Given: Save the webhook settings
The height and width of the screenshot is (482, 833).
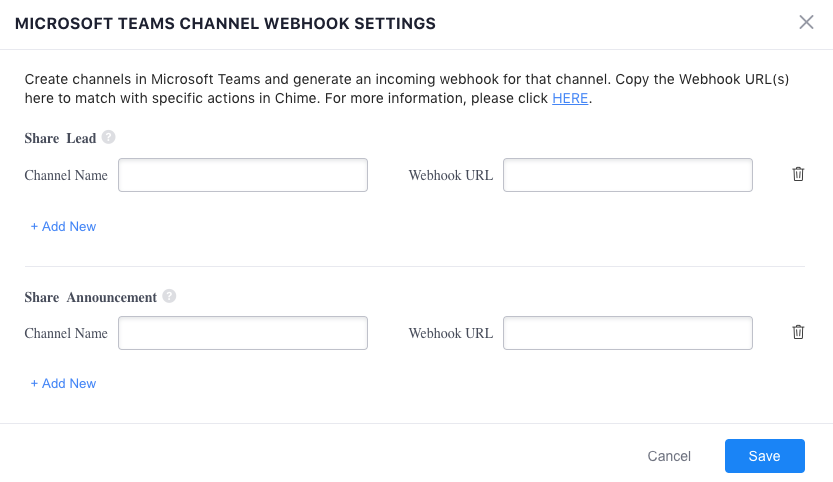Looking at the screenshot, I should pyautogui.click(x=764, y=456).
